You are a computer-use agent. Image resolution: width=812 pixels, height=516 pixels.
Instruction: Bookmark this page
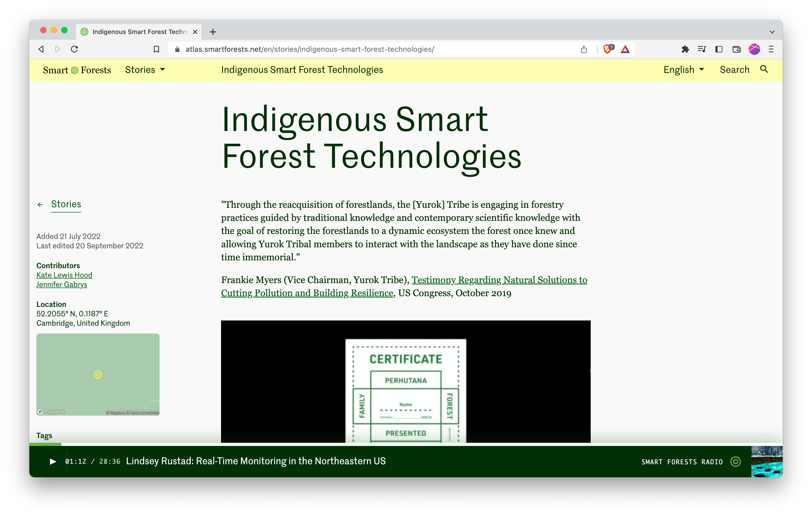click(156, 49)
